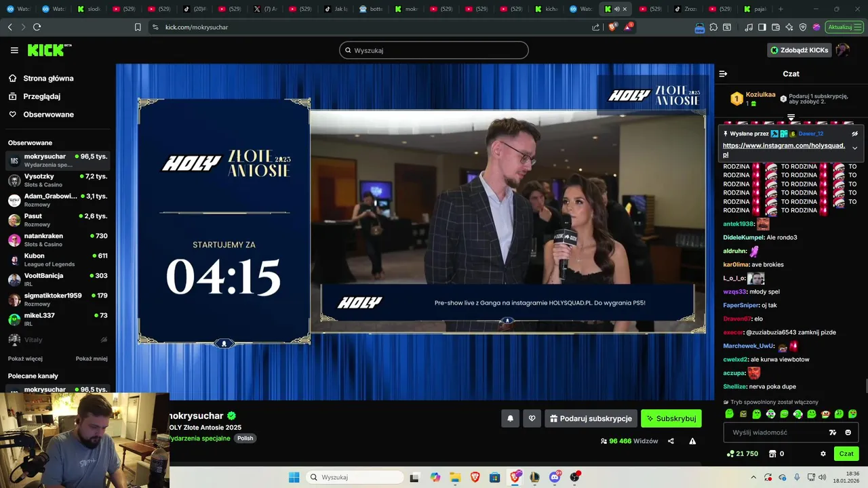The width and height of the screenshot is (868, 488).
Task: Open the 7TV emote menu in chat input
Action: [x=833, y=432]
